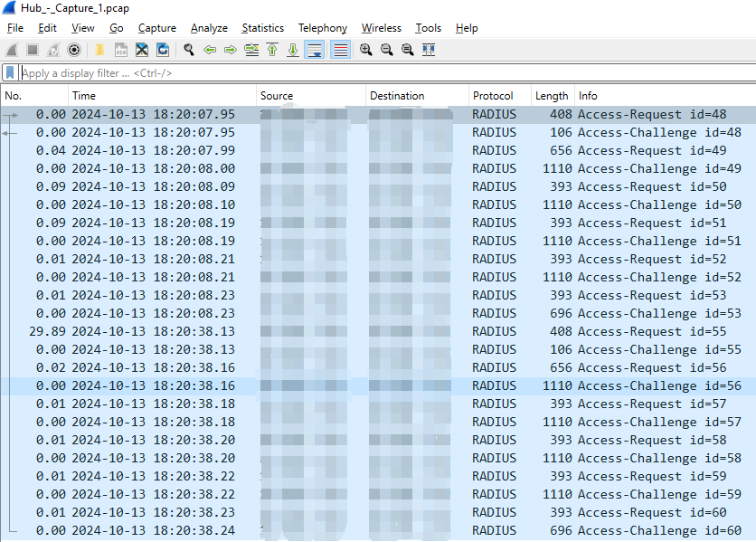Go to the first packet

click(x=272, y=50)
